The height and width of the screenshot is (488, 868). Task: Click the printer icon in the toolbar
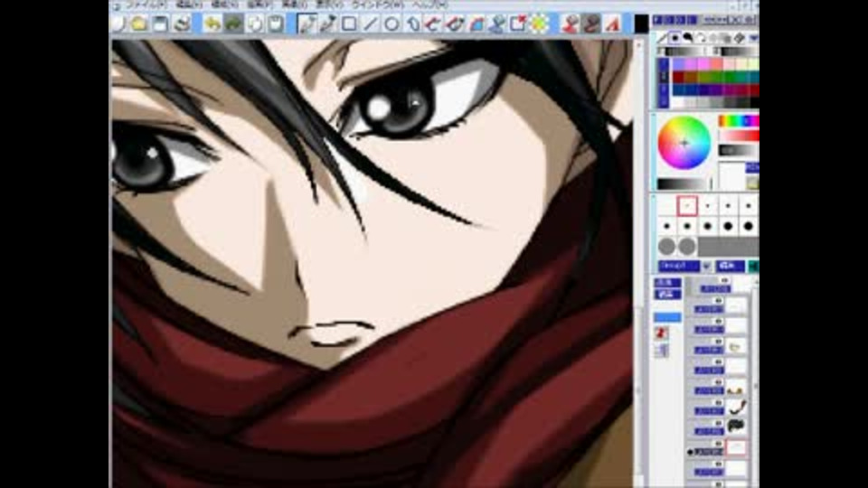pos(182,23)
